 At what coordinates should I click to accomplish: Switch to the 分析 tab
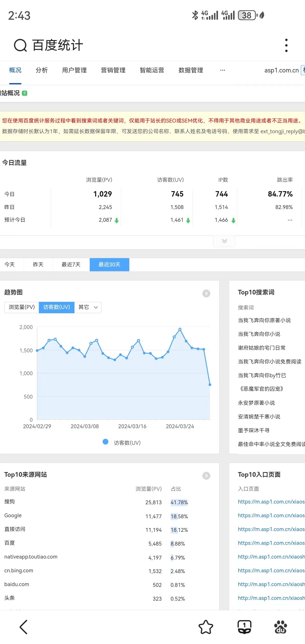42,70
